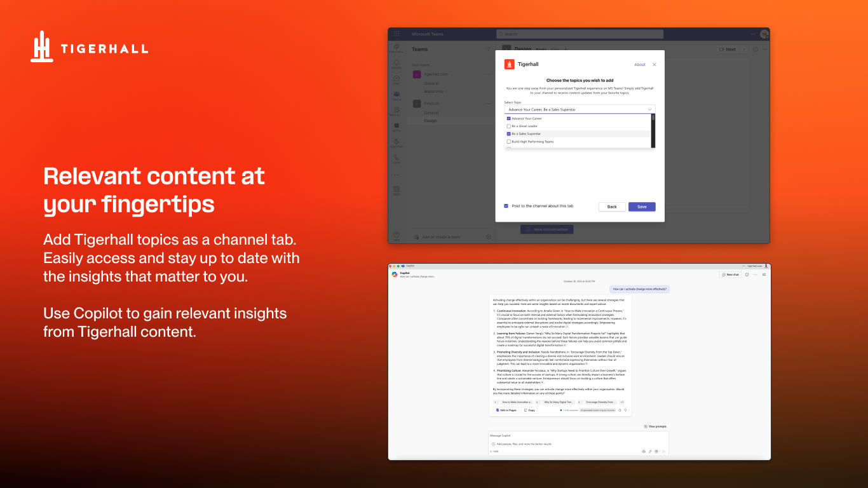868x488 pixels.
Task: Click the Teams search box
Action: [580, 34]
